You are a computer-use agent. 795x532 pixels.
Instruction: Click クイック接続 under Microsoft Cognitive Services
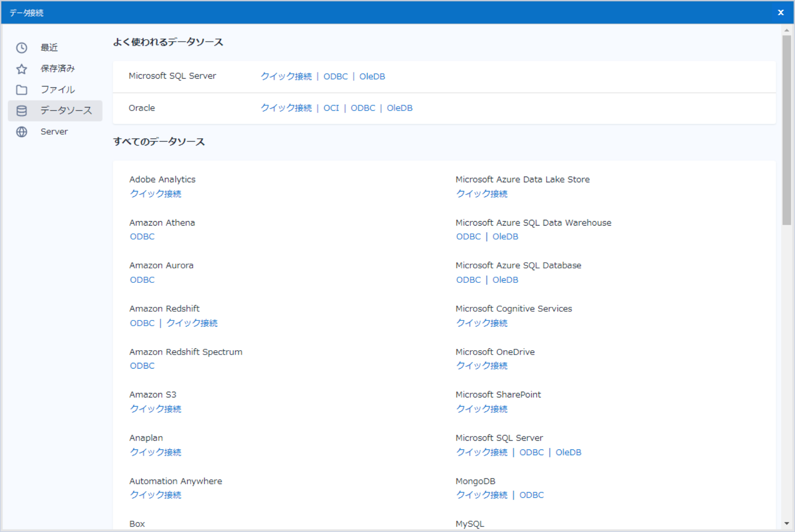tap(482, 323)
